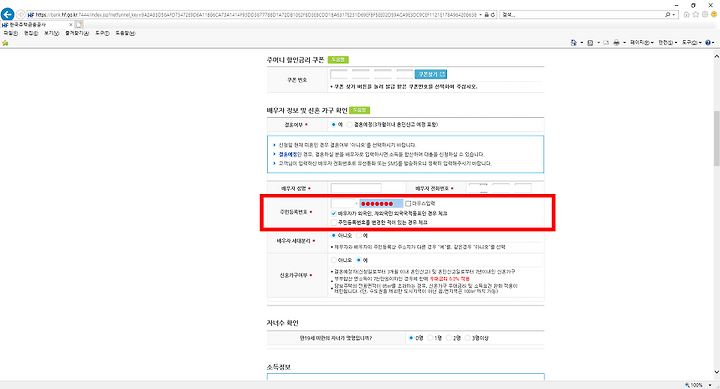The image size is (720, 389).
Task: Open the dropdown arrow beside the feeds icon
Action: click(598, 43)
